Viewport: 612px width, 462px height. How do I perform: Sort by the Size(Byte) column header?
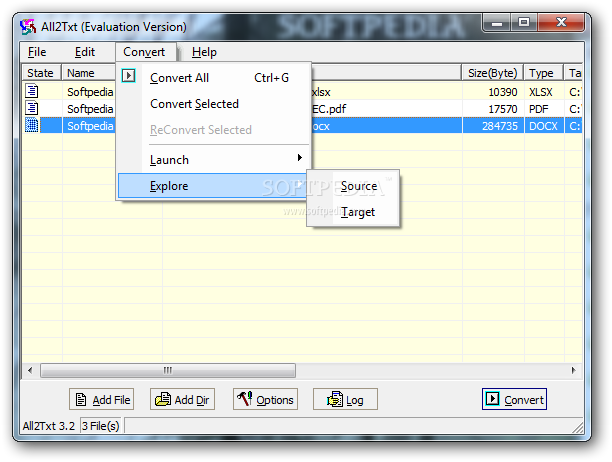tap(493, 73)
